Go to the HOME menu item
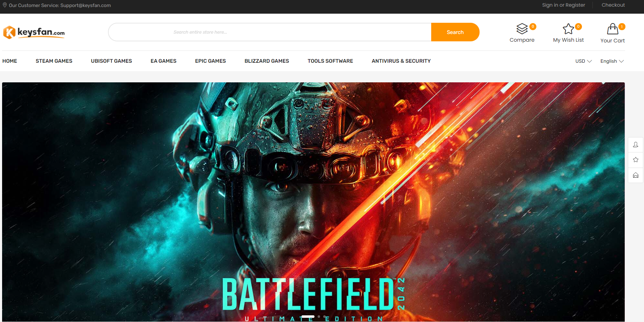The width and height of the screenshot is (644, 322). pos(10,61)
